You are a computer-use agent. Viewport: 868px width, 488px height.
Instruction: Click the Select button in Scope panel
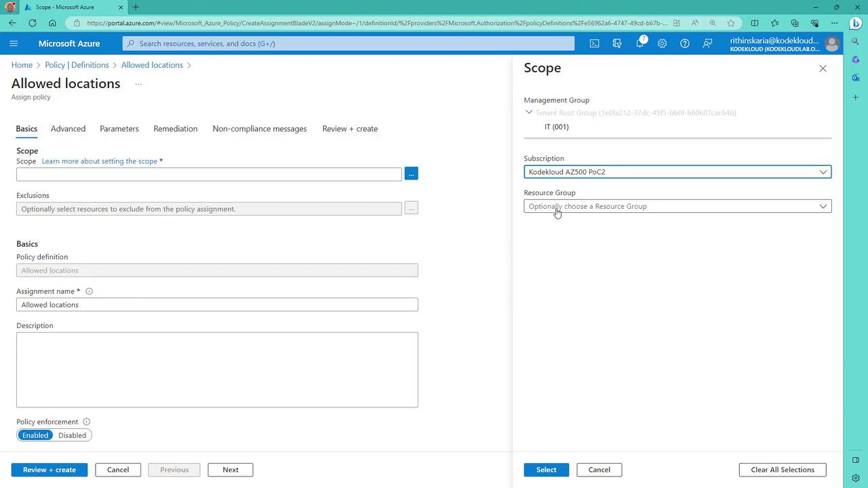(x=547, y=470)
